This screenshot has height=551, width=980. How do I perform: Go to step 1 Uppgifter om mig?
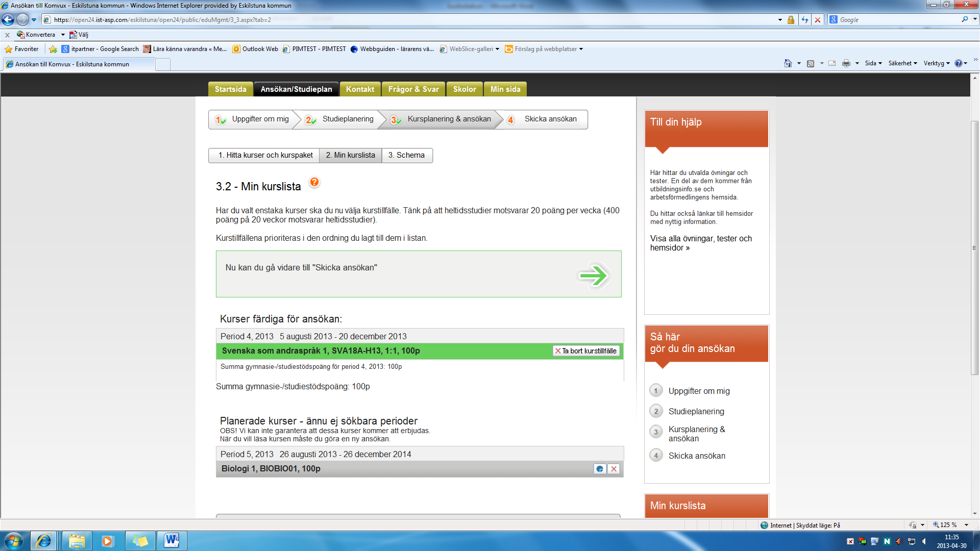point(252,119)
